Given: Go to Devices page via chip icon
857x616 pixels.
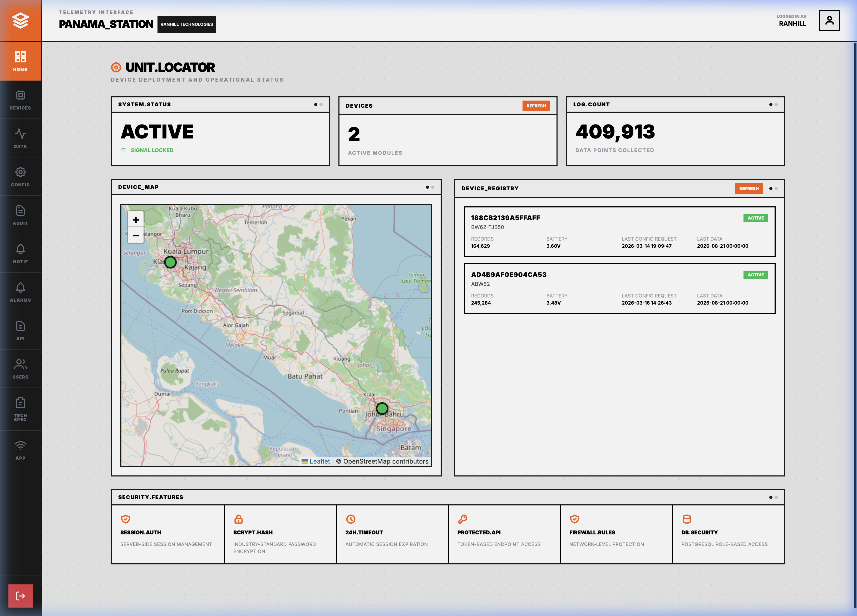Looking at the screenshot, I should [20, 100].
